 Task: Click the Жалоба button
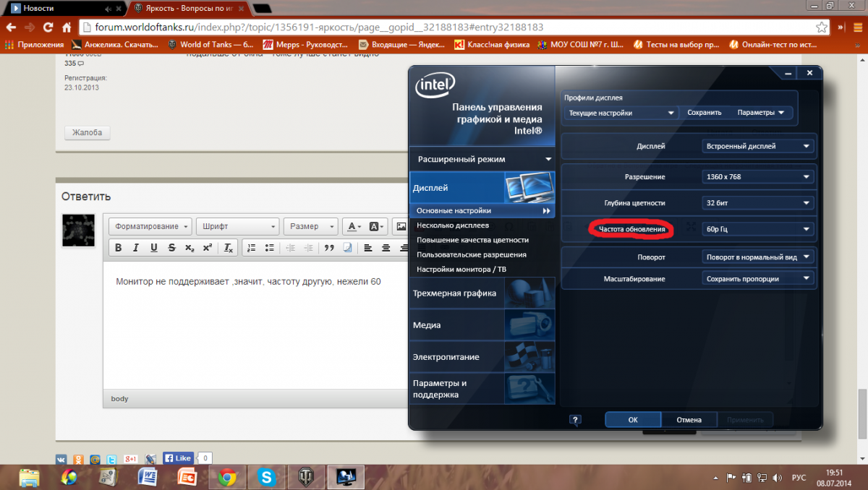pyautogui.click(x=87, y=133)
